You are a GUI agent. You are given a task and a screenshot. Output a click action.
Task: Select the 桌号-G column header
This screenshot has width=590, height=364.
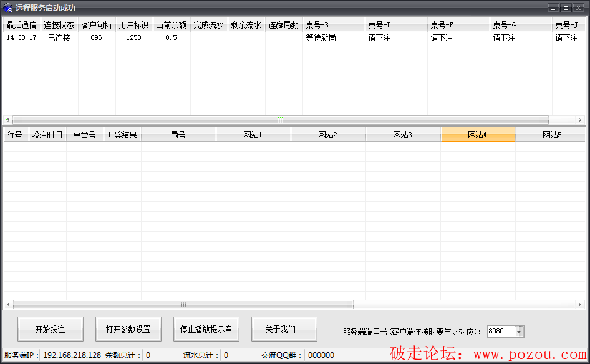point(521,25)
